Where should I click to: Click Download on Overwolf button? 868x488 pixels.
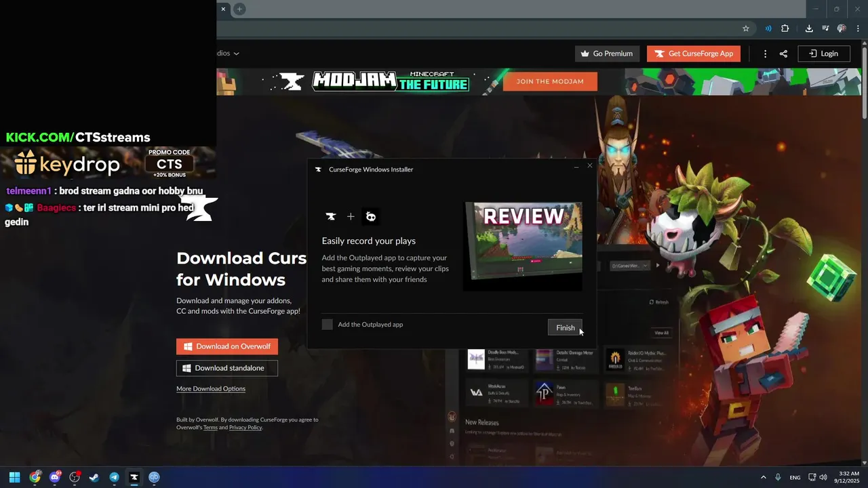pos(227,346)
